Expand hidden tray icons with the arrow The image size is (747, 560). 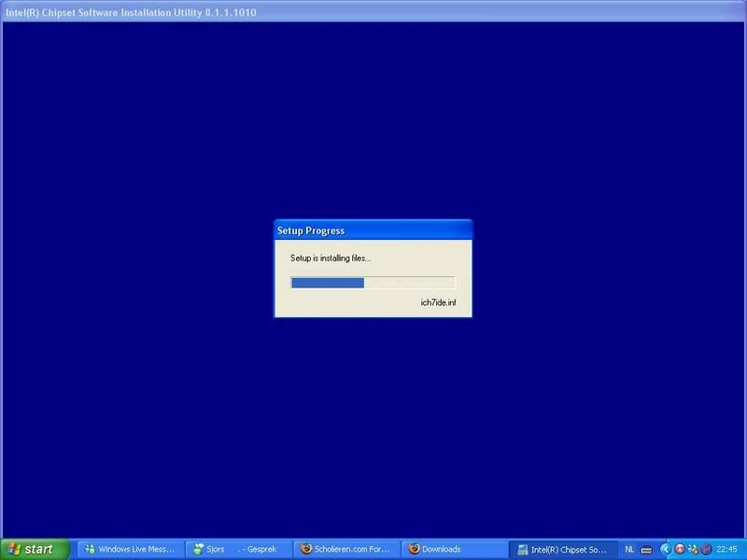tap(665, 550)
